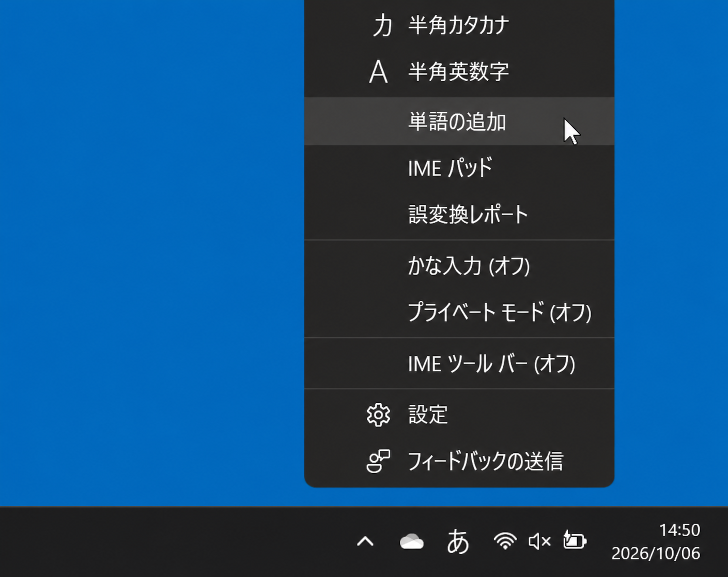This screenshot has width=728, height=577.
Task: Toggle IME ツール バー (オフ)
Action: [459, 364]
